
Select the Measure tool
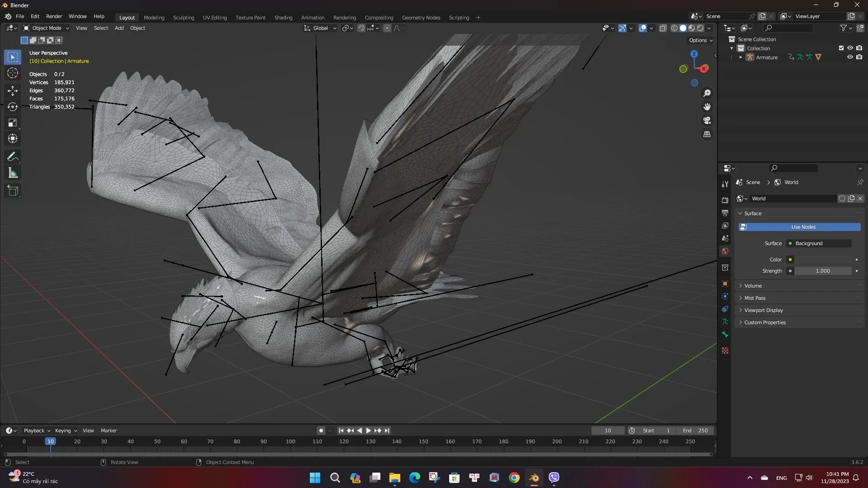pyautogui.click(x=12, y=172)
